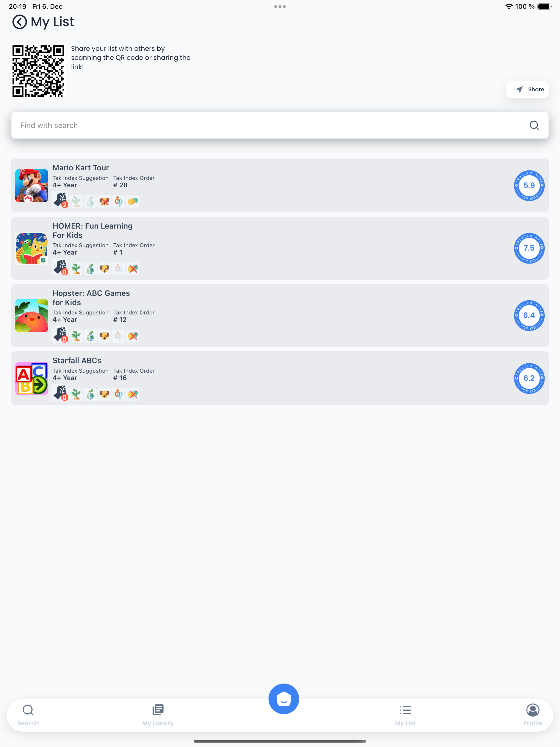Open the QR code image
This screenshot has width=560, height=747.
pos(39,71)
